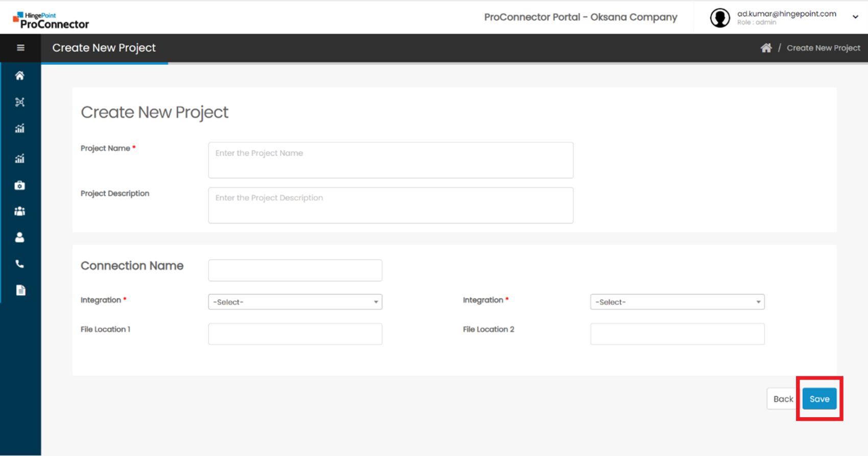Open the left Integration select dropdown
This screenshot has height=456, width=868.
pyautogui.click(x=295, y=302)
